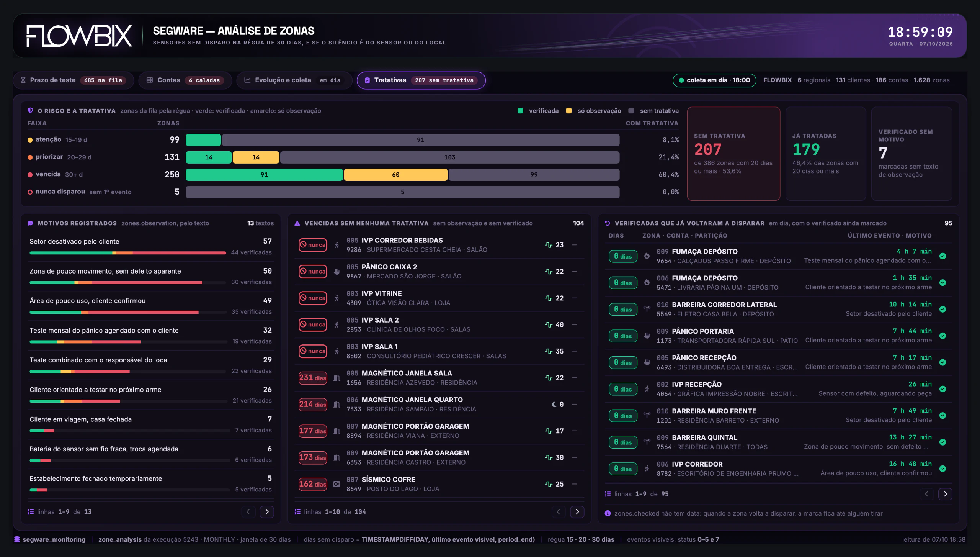Click the nunca badge on IVP Corredor Bebidas row
Screen dimensions: 980x557
[313, 245]
